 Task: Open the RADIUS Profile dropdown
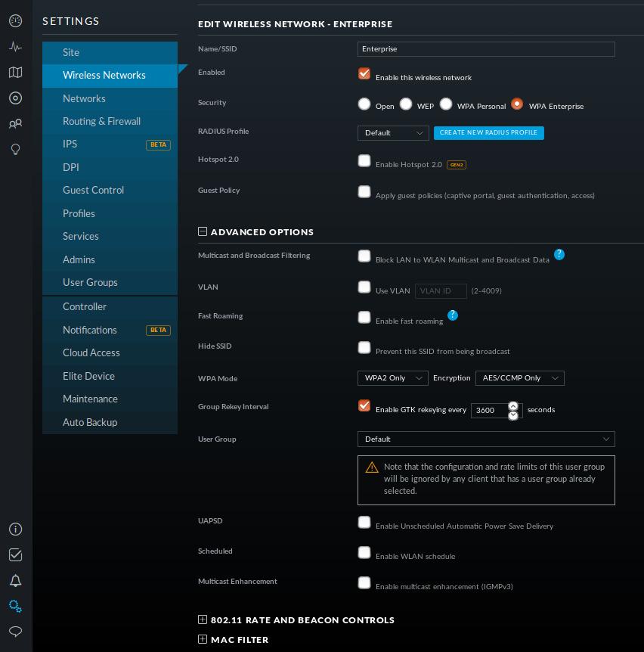(x=393, y=133)
